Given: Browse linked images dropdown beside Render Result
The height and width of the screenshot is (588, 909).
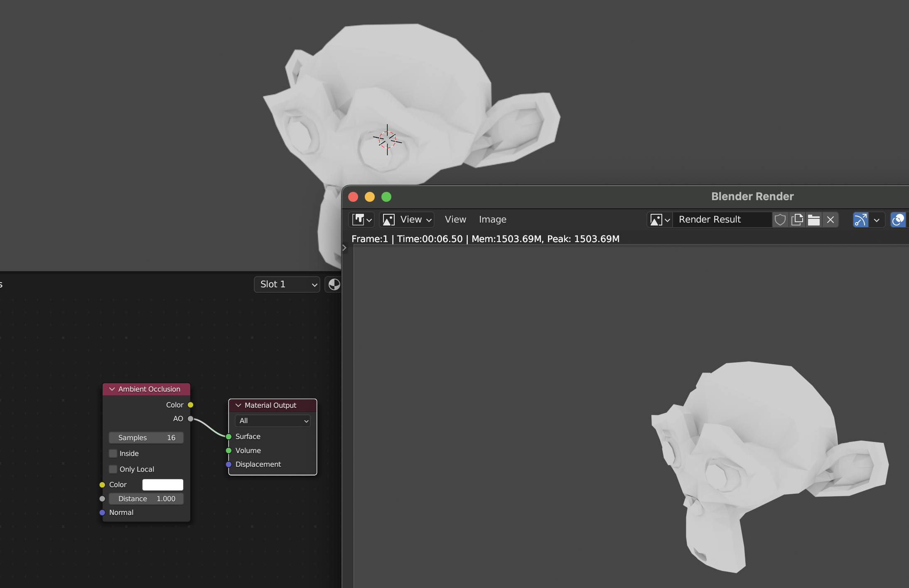Looking at the screenshot, I should pos(660,220).
